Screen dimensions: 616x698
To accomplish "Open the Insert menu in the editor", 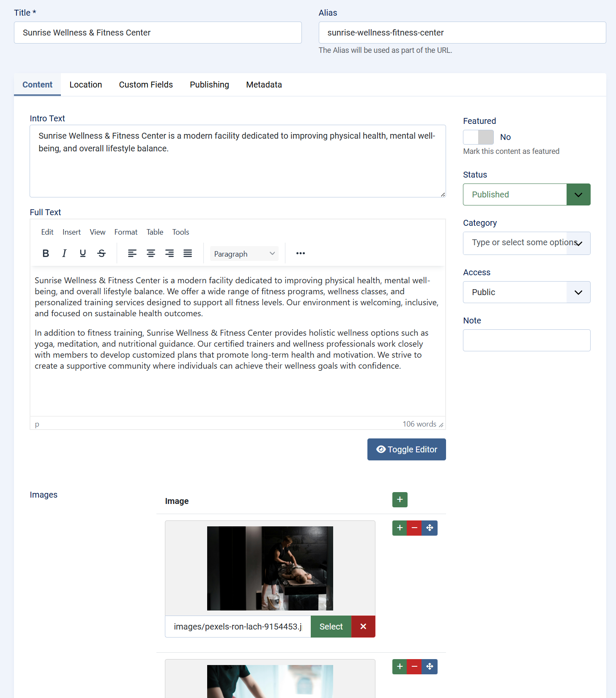I will [71, 232].
